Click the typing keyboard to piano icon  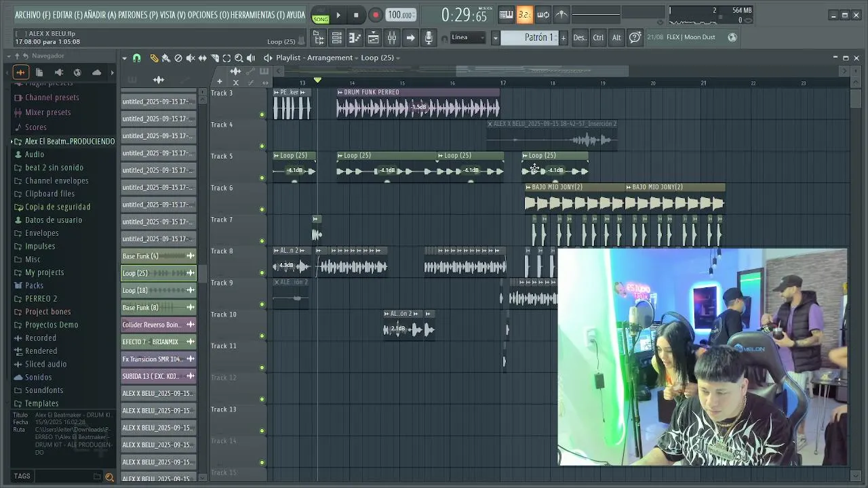pos(507,15)
